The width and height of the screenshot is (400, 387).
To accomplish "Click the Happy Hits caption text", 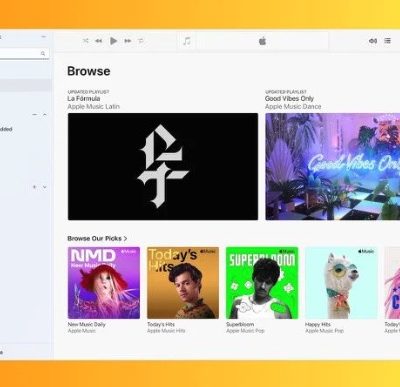I will point(318,324).
